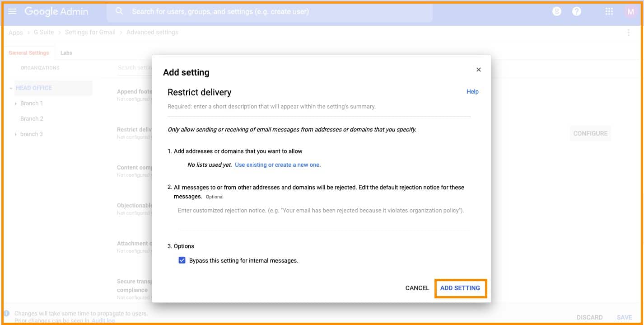Screen dimensions: 644x325
Task: Click the search magnifier icon
Action: click(119, 11)
